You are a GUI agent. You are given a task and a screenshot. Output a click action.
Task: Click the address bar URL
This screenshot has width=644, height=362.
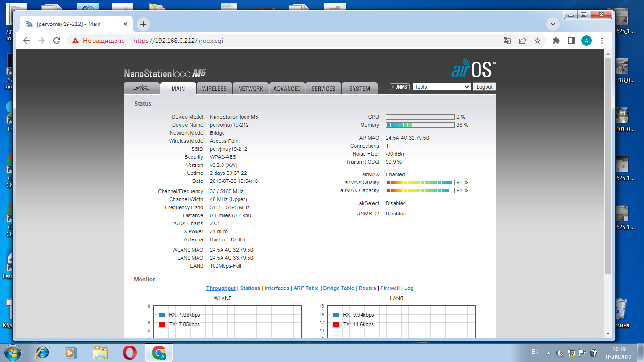pyautogui.click(x=178, y=41)
